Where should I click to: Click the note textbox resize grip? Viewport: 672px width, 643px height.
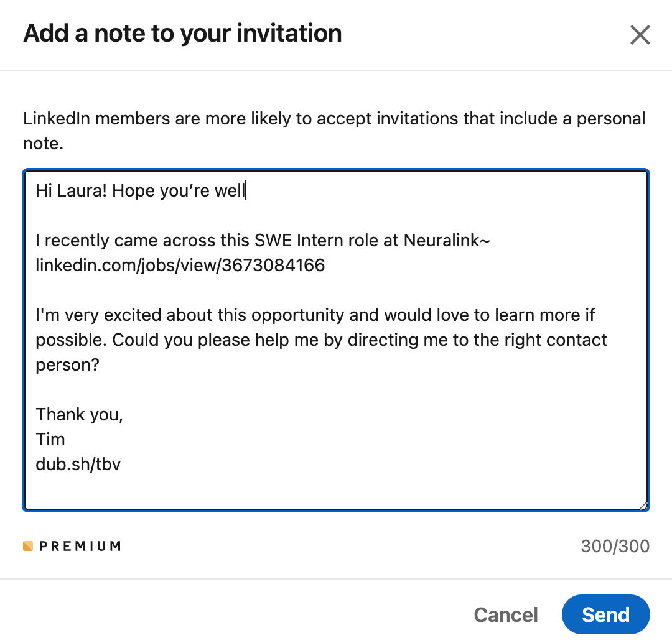pyautogui.click(x=643, y=506)
